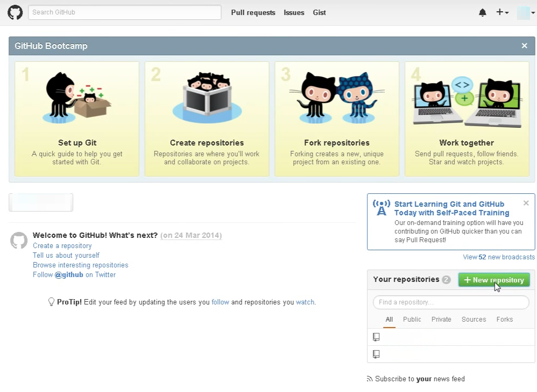Viewport: 537px width, 392px height.
Task: Open the follow link in ProTip
Action: (220, 302)
